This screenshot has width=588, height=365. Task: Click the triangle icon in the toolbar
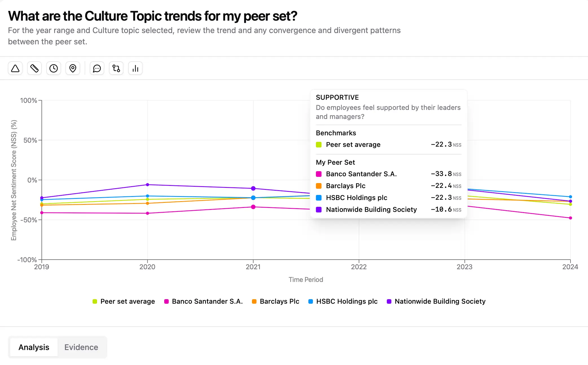[x=15, y=68]
